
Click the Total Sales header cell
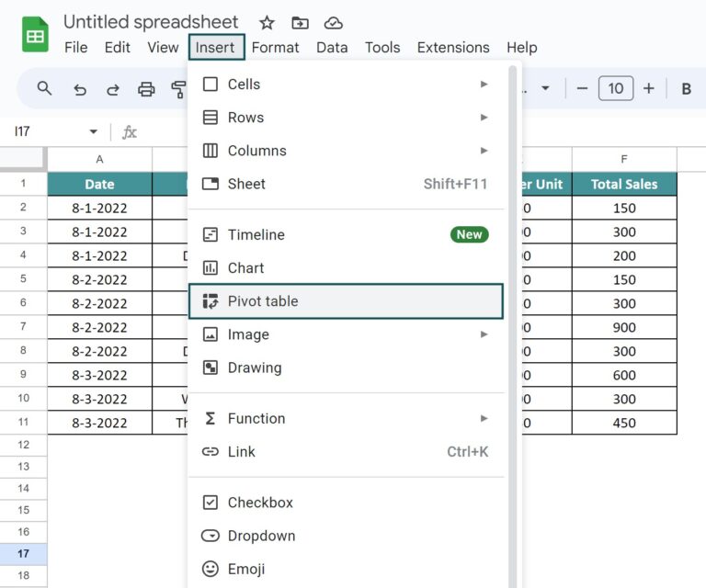[624, 184]
